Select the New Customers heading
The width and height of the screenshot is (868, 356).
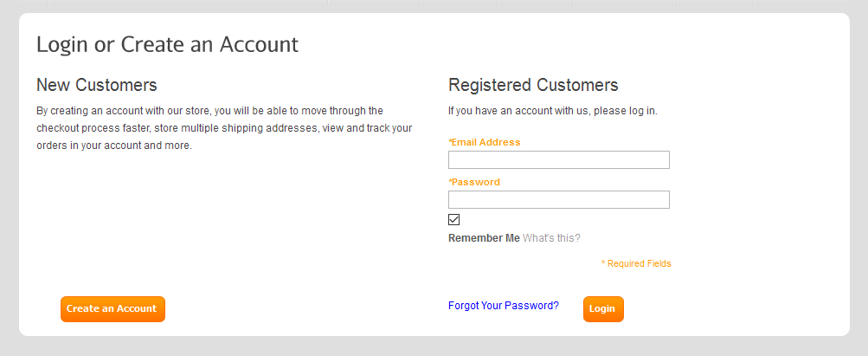click(x=97, y=85)
